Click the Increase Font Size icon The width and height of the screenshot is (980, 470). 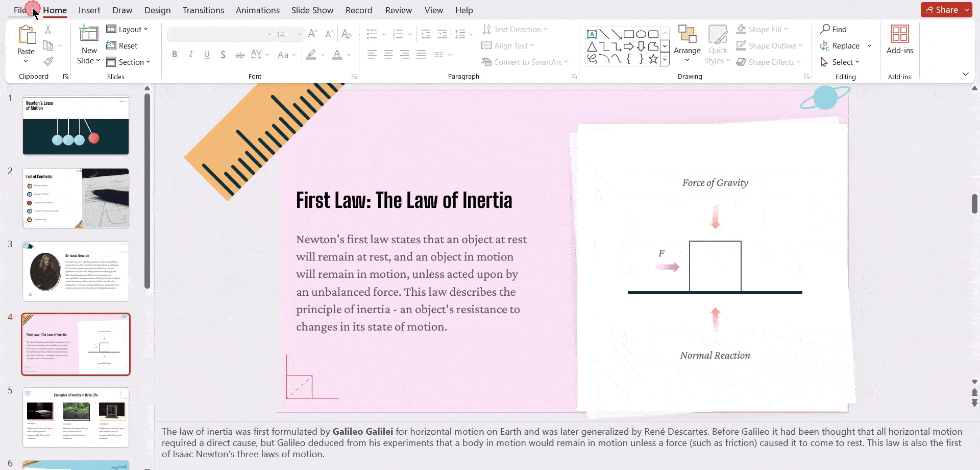[x=312, y=34]
